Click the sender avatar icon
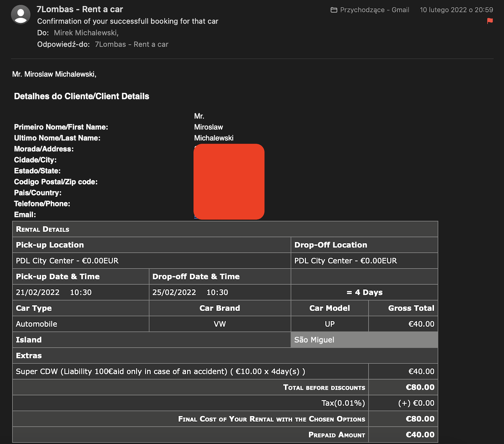This screenshot has height=444, width=504. pos(21,15)
